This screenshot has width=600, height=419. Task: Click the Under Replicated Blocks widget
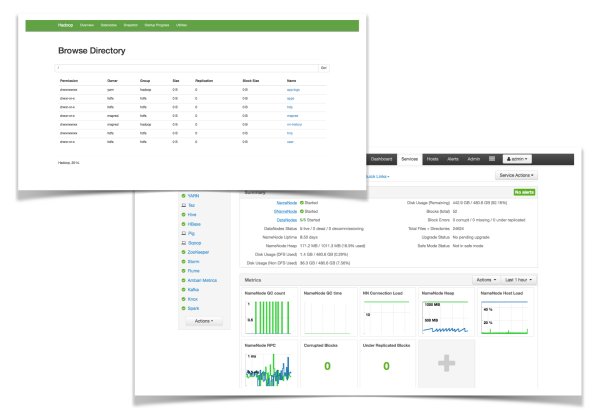coord(387,364)
